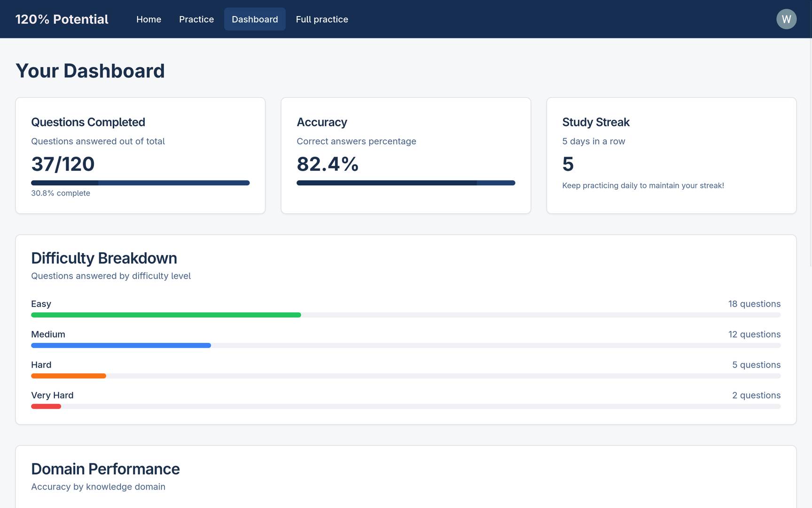Click the 82.4% accuracy value

click(x=328, y=164)
